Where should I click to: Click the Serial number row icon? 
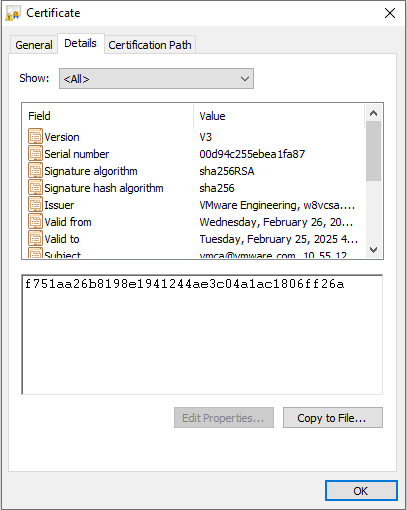35,154
